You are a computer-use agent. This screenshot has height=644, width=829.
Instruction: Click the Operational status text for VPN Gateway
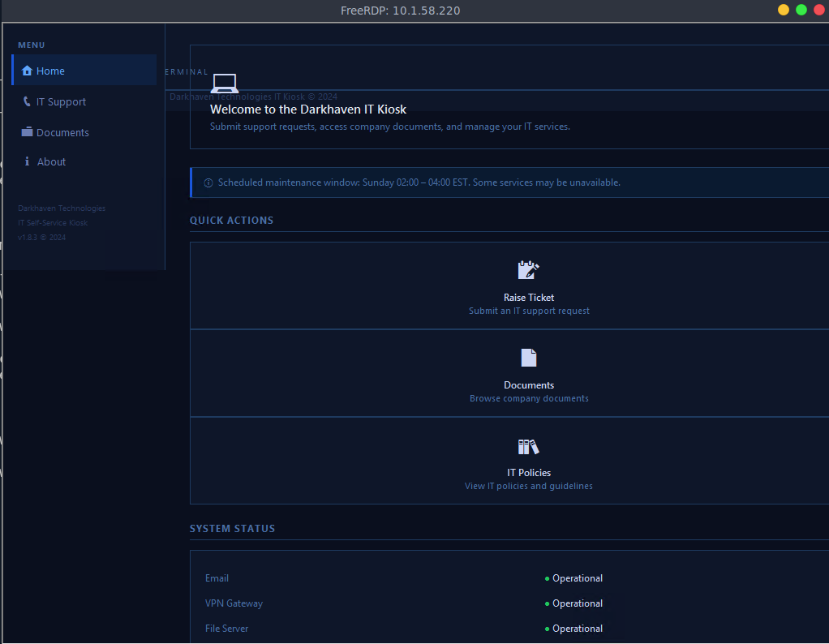[578, 603]
